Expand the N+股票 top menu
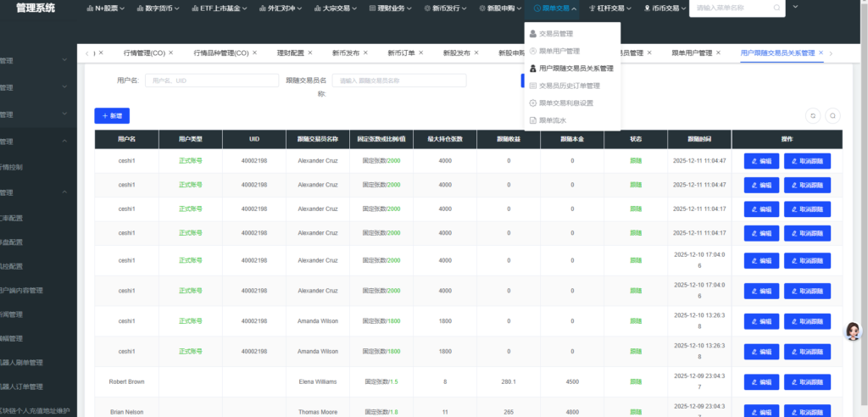 click(x=106, y=8)
